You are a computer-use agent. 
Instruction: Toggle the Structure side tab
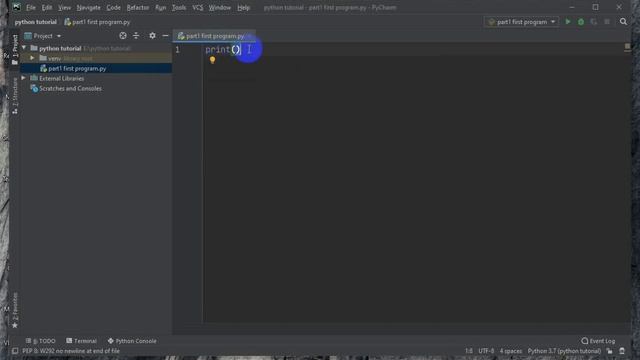tap(15, 96)
